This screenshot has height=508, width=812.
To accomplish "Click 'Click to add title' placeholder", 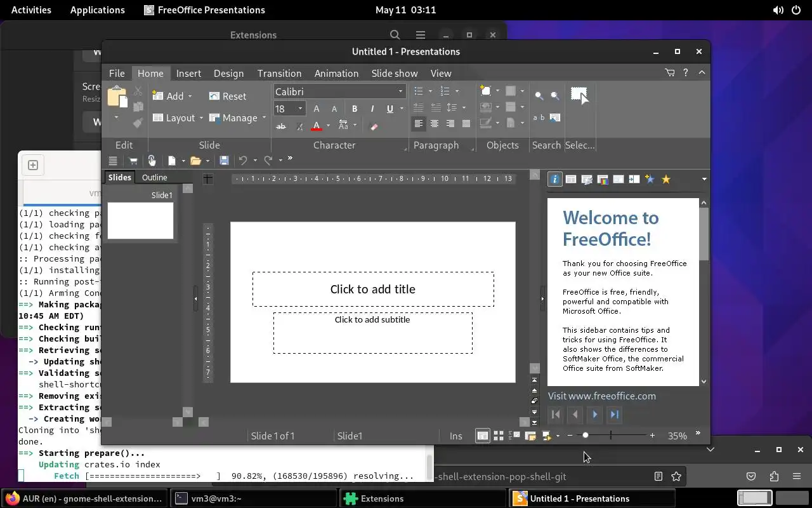I will tap(373, 289).
